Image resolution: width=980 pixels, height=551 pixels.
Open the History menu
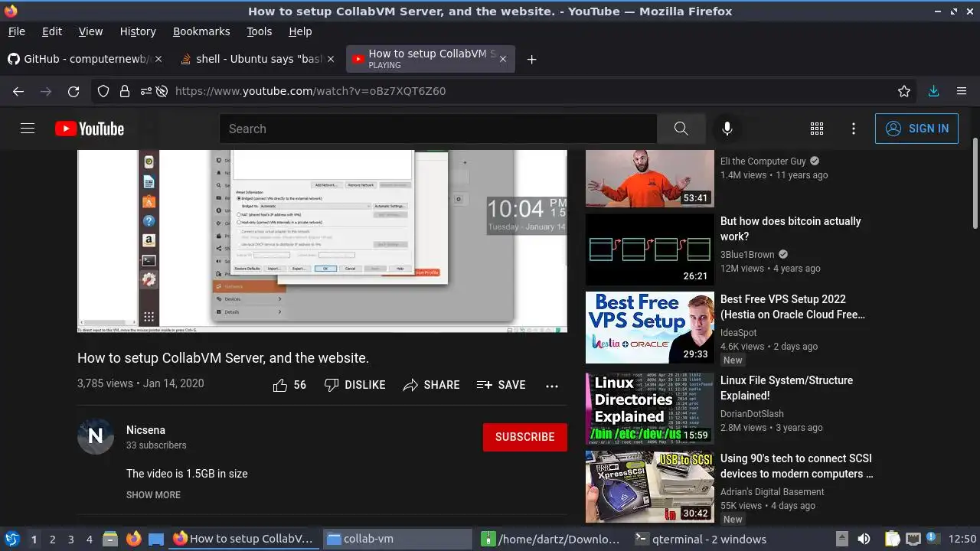tap(138, 31)
